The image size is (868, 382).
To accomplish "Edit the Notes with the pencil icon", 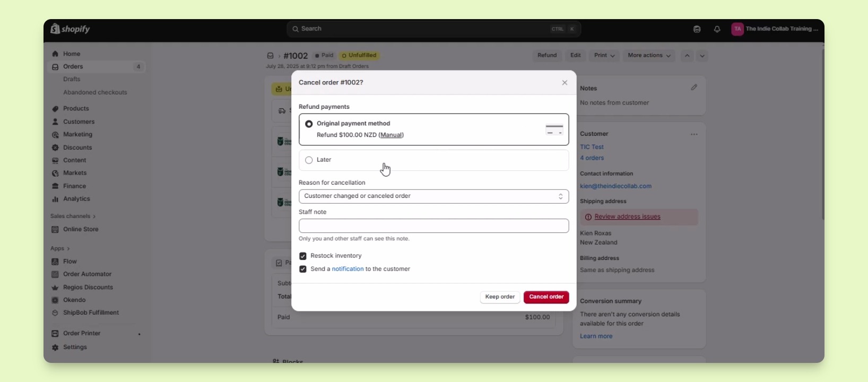I will [x=694, y=88].
